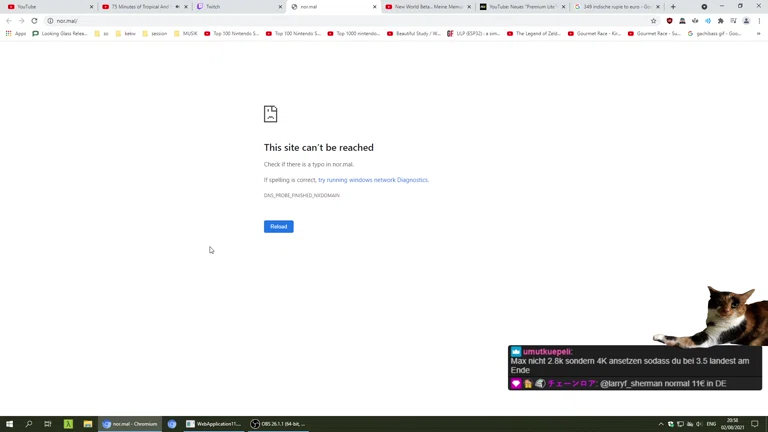
Task: Open Looking Glass Relea... bookmark
Action: pos(60,34)
